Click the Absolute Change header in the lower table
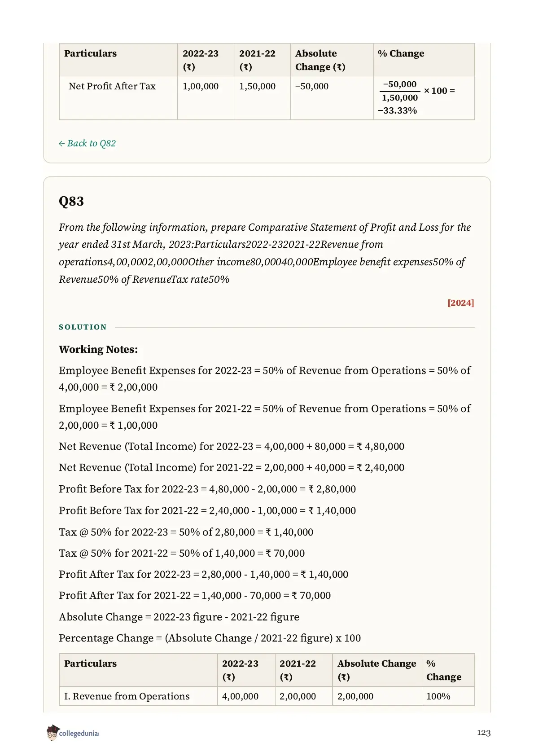Screen dimensions: 534x756 point(377,670)
